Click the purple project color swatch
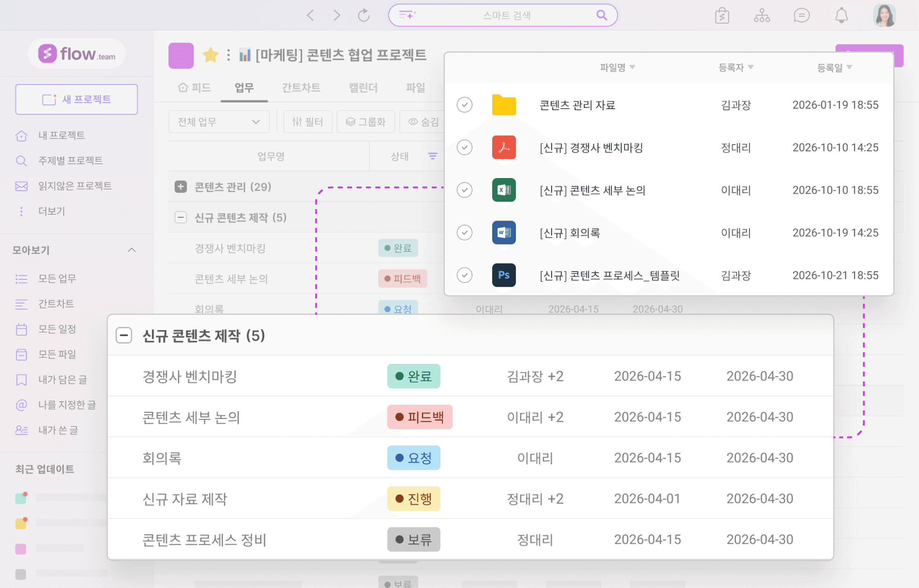This screenshot has width=919, height=588. click(181, 55)
